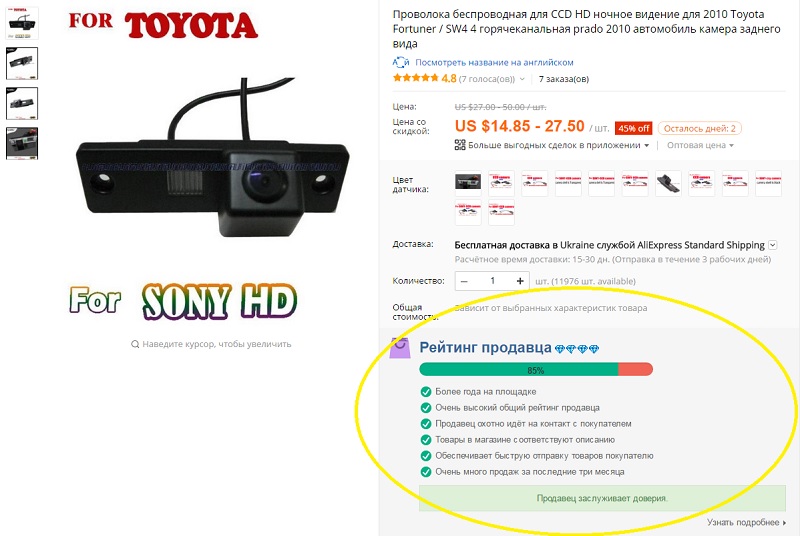The image size is (800, 536).
Task: Click 'Узнать подробнее' link
Action: click(x=746, y=522)
